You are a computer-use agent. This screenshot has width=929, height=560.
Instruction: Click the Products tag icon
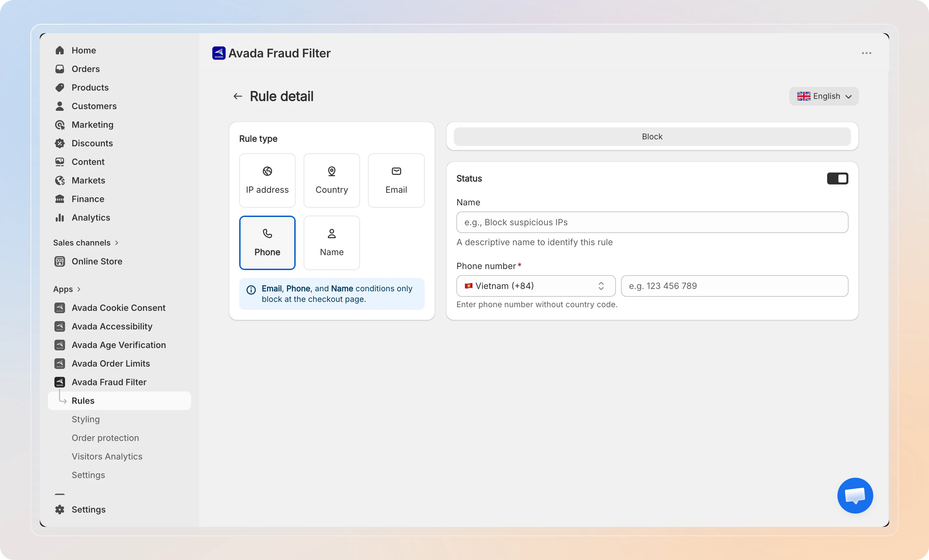pos(60,88)
